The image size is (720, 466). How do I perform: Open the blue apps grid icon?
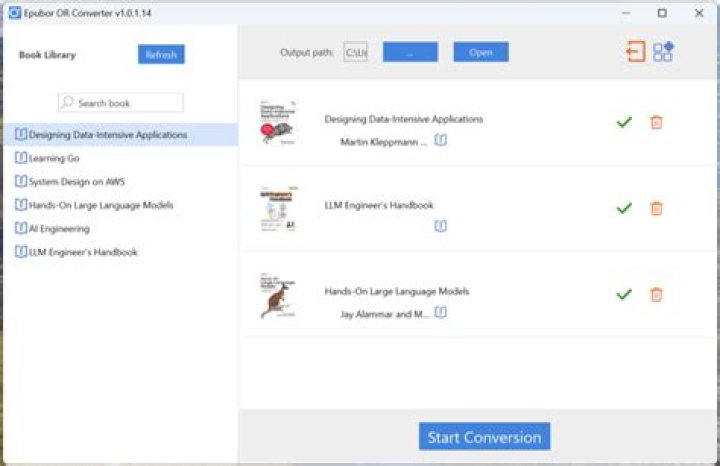663,52
